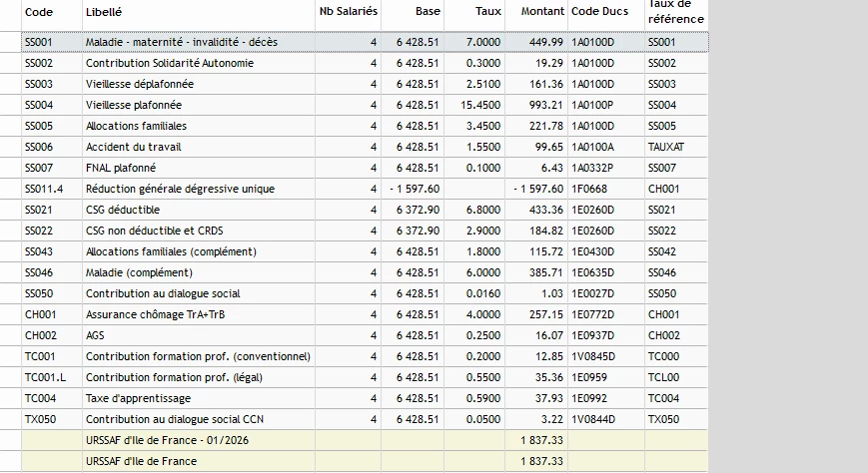This screenshot has height=473, width=868.
Task: Click the Taux de référence column header
Action: (676, 12)
